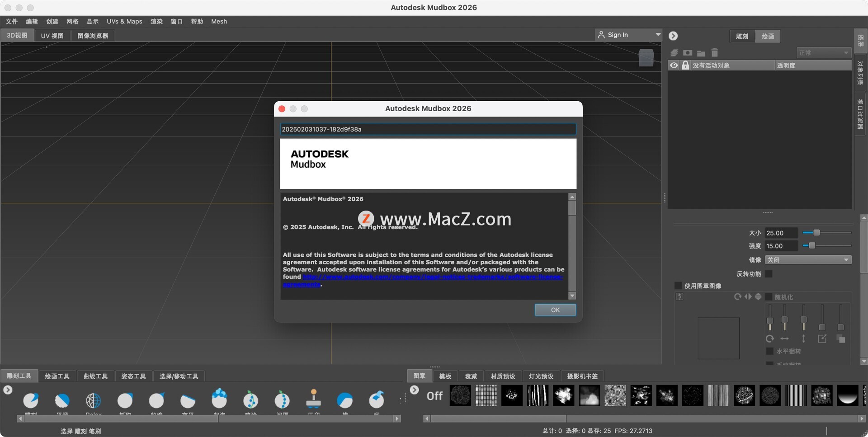Viewport: 868px width, 437px height.
Task: Select the 收缩 (Pinch) brush icon
Action: 156,400
